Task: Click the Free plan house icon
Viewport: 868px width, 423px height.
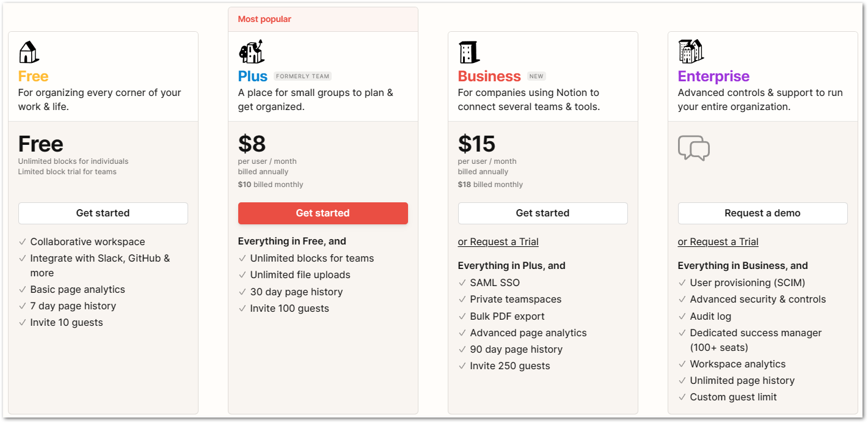Action: [x=28, y=53]
